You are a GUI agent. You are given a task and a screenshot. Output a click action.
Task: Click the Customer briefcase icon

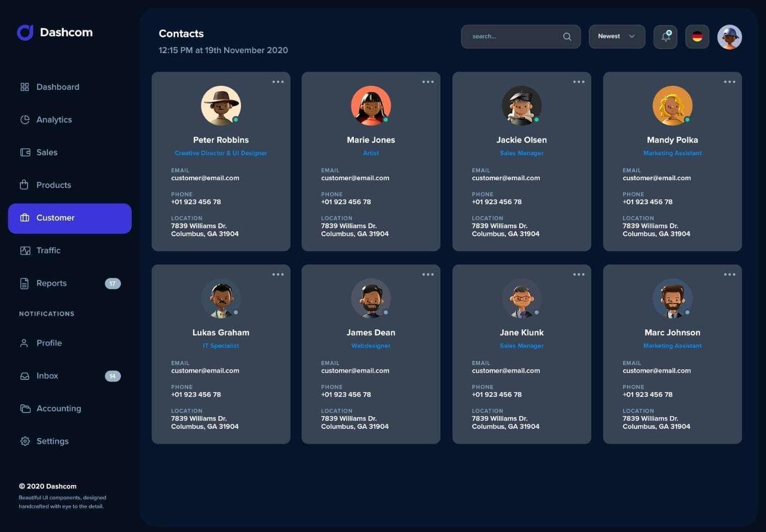click(24, 218)
